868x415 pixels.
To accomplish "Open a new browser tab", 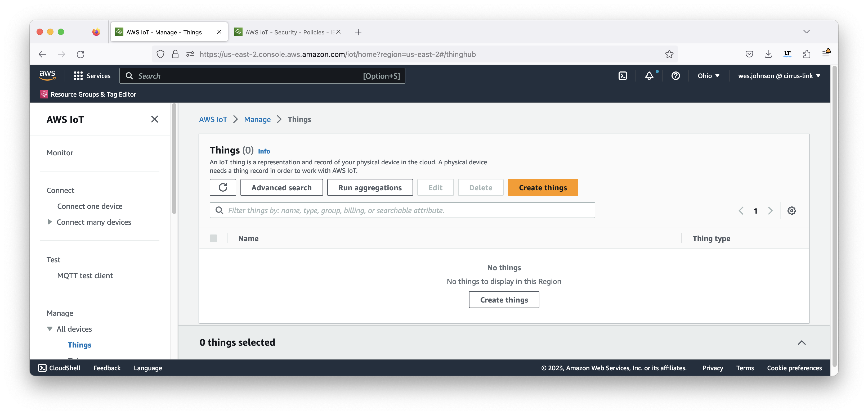I will point(358,32).
